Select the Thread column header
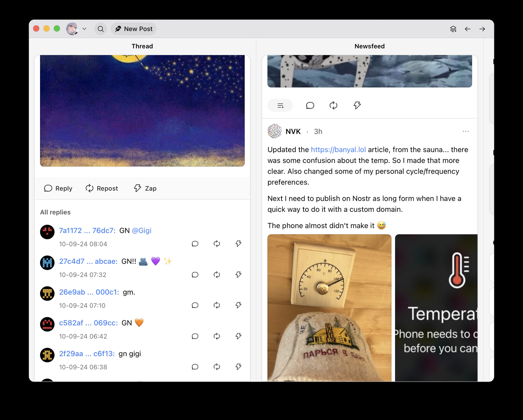This screenshot has height=420, width=523. click(142, 46)
